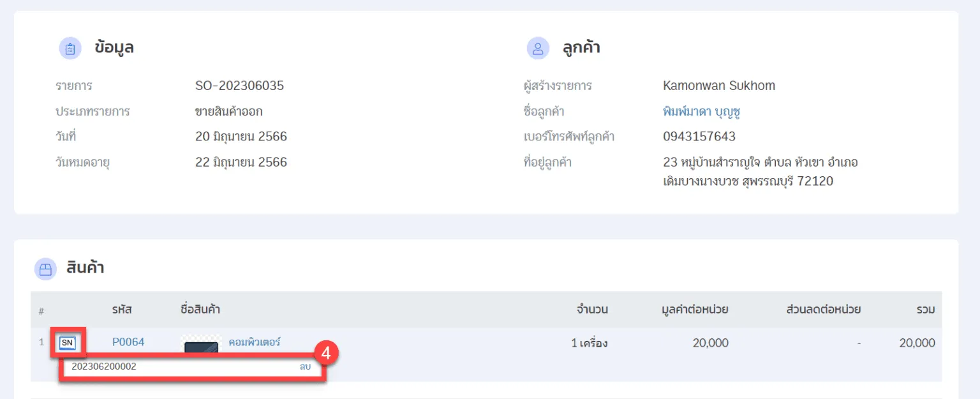Click the ชื่อสินค้า column header
The height and width of the screenshot is (399, 980).
pos(200,310)
